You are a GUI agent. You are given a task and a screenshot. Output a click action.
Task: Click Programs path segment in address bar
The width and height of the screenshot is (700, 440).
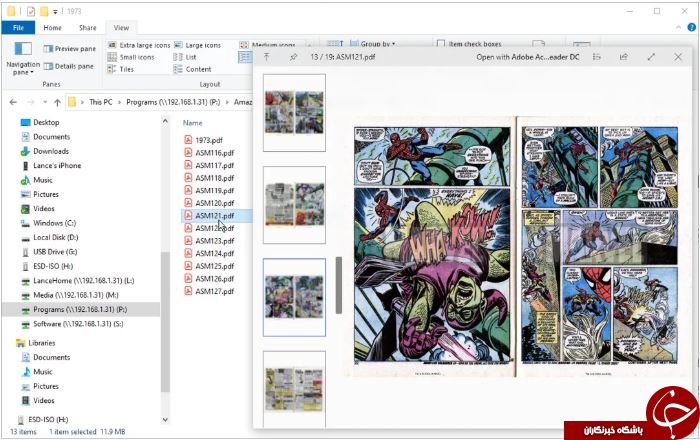173,102
